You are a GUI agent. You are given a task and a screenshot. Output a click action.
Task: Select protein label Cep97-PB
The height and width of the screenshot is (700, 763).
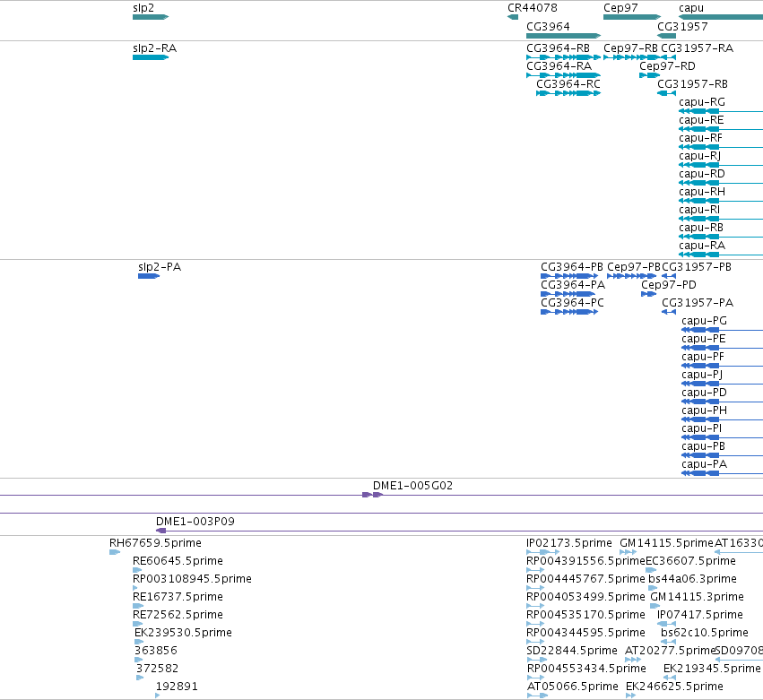click(x=634, y=267)
